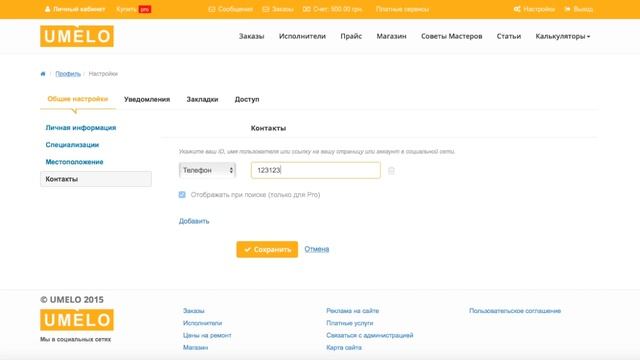Open the footer Цены на ремонт link
This screenshot has height=360, width=640.
click(207, 335)
